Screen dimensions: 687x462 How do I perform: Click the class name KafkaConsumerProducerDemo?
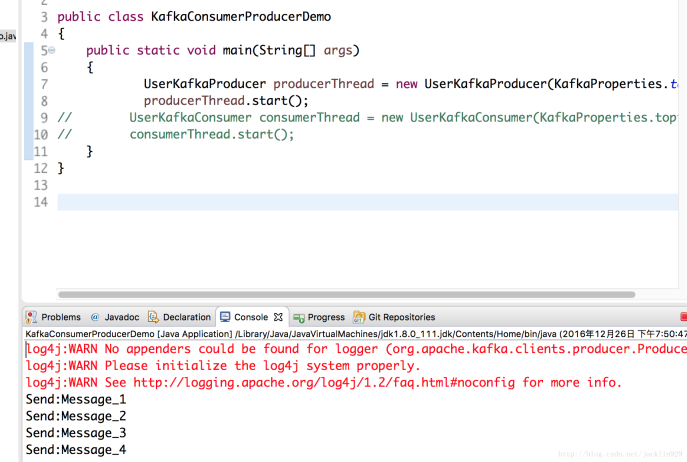pos(241,17)
